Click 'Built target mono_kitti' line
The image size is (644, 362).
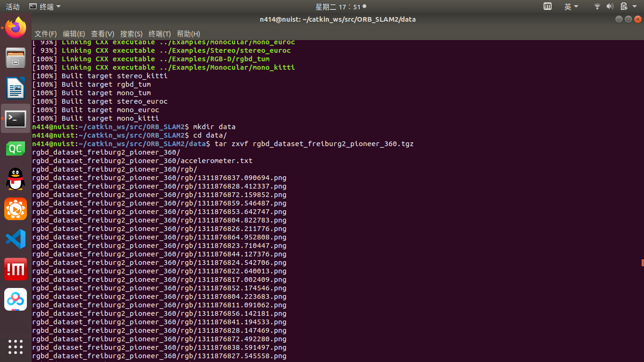point(96,118)
